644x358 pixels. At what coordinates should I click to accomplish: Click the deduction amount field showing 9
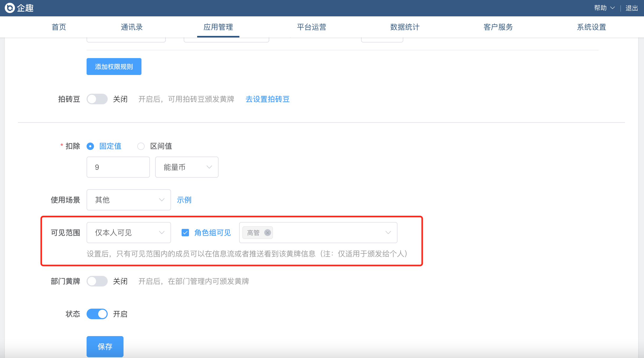click(118, 167)
